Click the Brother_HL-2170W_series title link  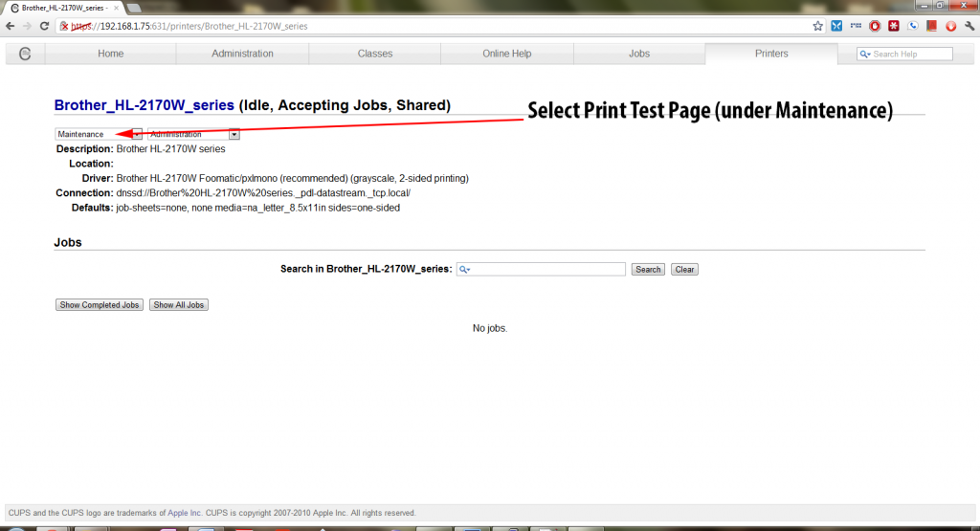click(x=144, y=105)
